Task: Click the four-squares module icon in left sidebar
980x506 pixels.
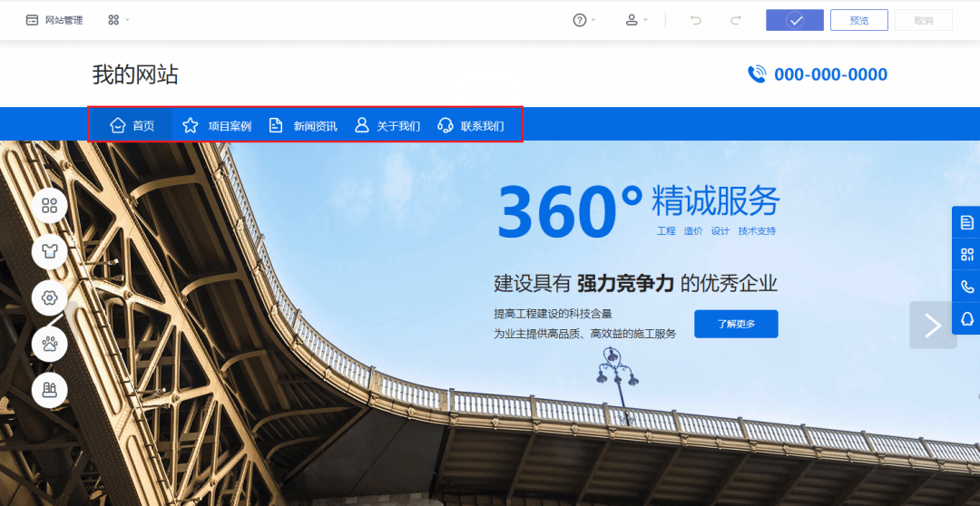Action: coord(49,206)
